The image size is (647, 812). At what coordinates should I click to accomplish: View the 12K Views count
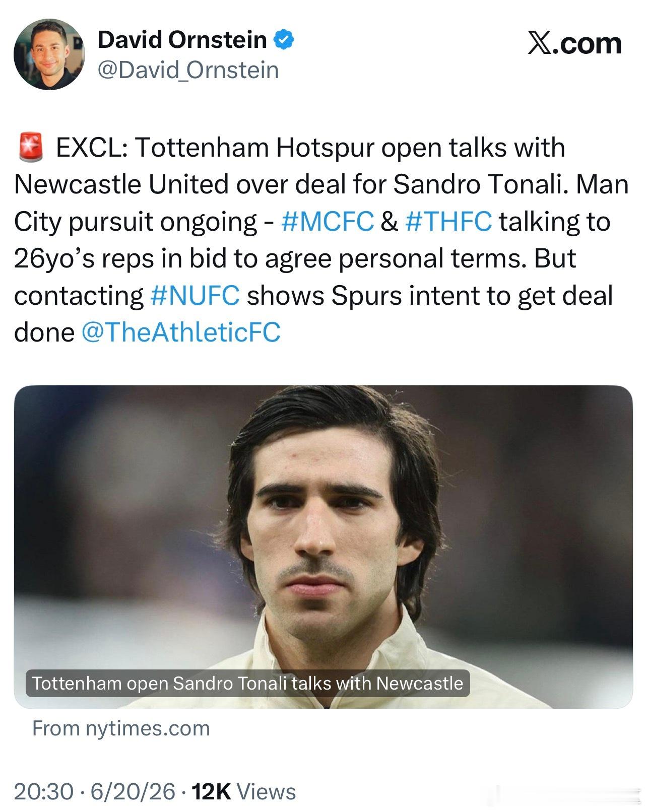coord(244,792)
